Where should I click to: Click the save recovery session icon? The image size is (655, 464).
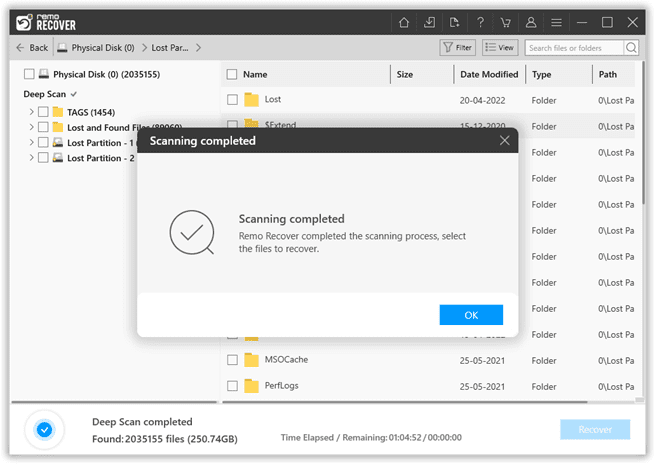click(429, 23)
